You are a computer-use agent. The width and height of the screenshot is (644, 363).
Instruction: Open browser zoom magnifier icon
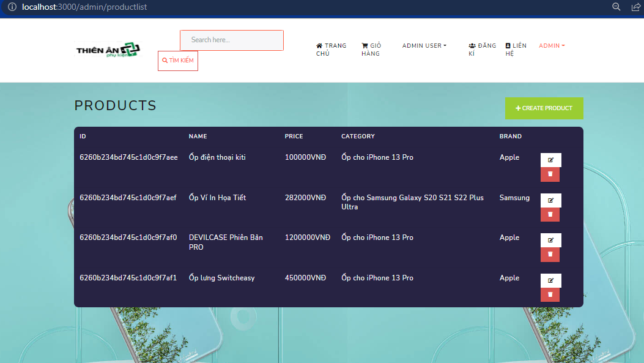pos(616,7)
